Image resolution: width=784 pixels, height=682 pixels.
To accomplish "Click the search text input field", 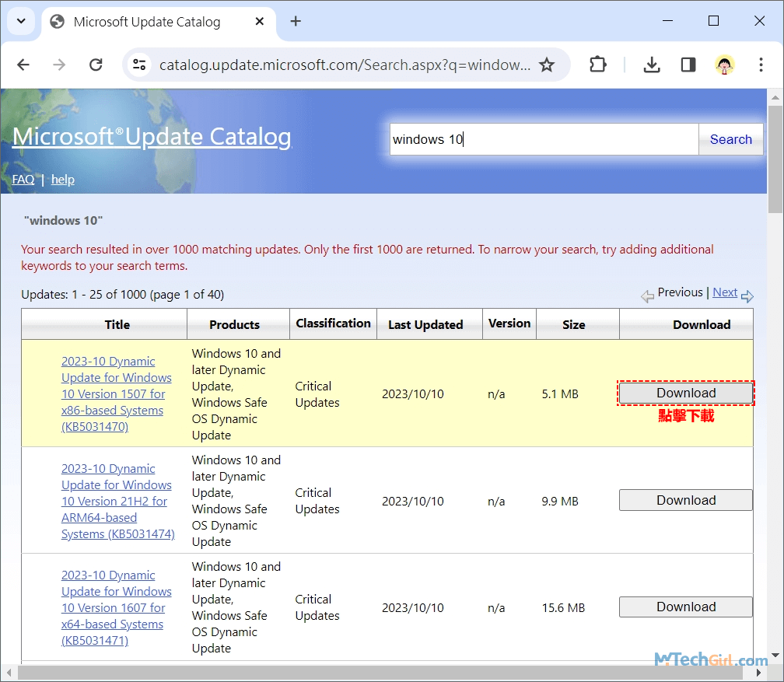I will click(x=544, y=139).
